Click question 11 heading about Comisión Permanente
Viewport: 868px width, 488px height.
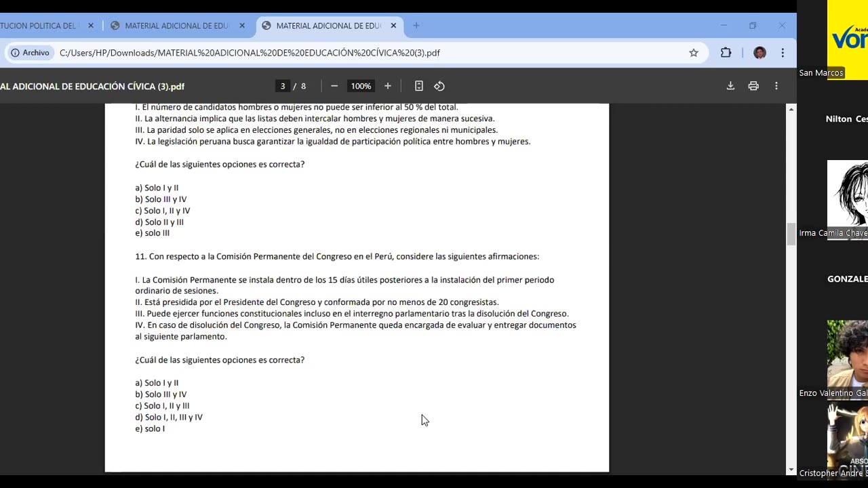337,257
